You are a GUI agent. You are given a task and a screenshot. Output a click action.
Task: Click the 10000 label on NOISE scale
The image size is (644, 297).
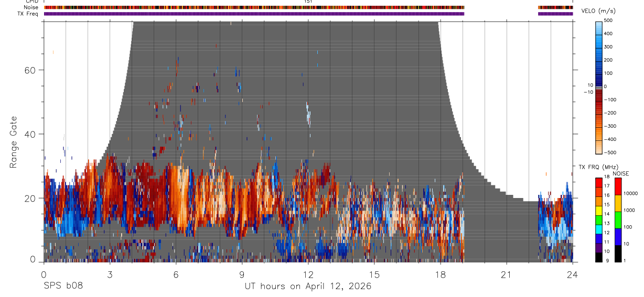630,193
